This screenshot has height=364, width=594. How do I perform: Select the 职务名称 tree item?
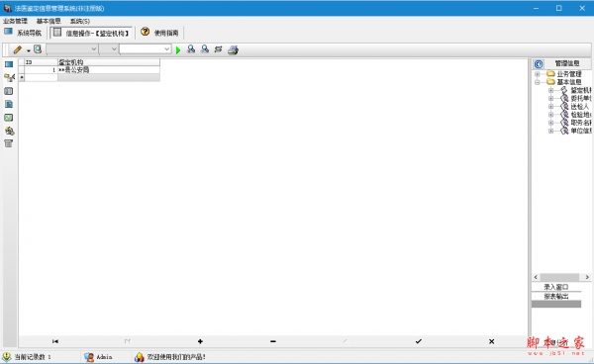click(581, 123)
